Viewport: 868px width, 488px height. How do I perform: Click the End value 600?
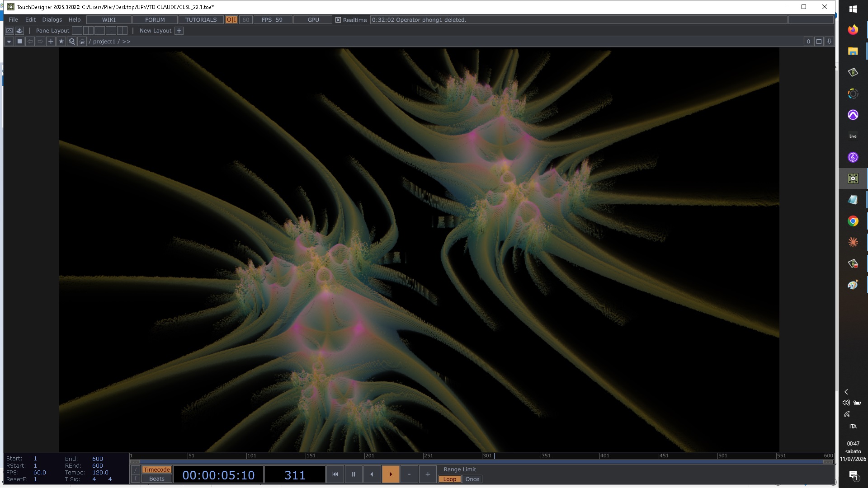(x=98, y=459)
